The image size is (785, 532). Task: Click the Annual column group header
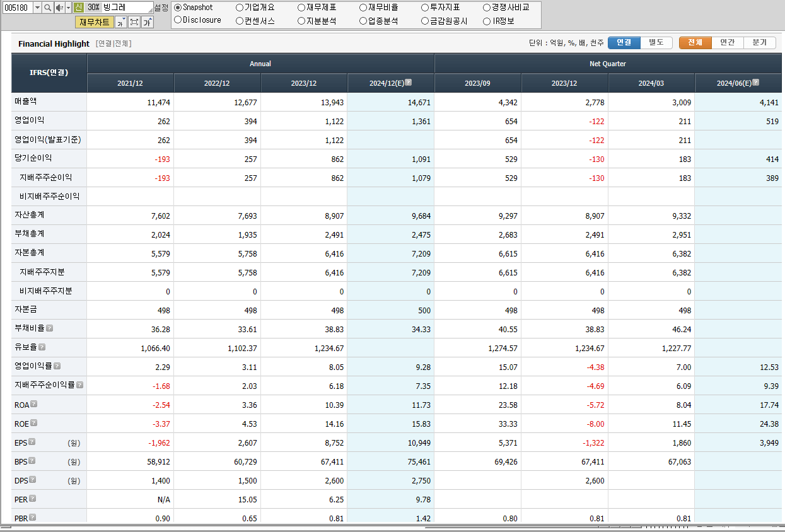260,64
